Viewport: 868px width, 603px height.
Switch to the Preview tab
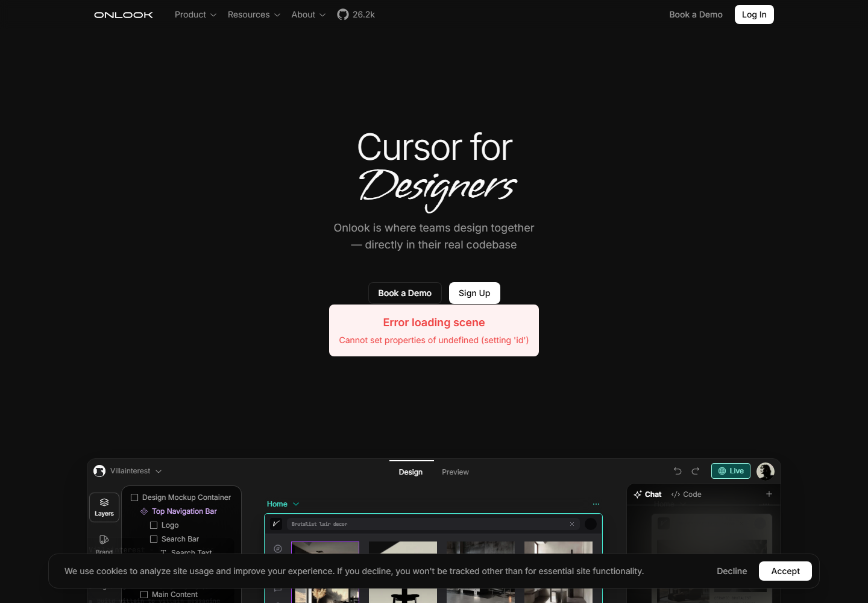(x=455, y=472)
